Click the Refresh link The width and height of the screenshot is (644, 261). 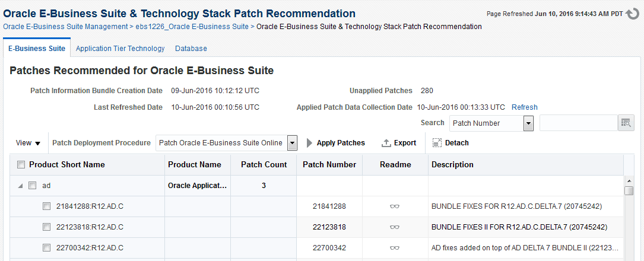click(x=524, y=107)
